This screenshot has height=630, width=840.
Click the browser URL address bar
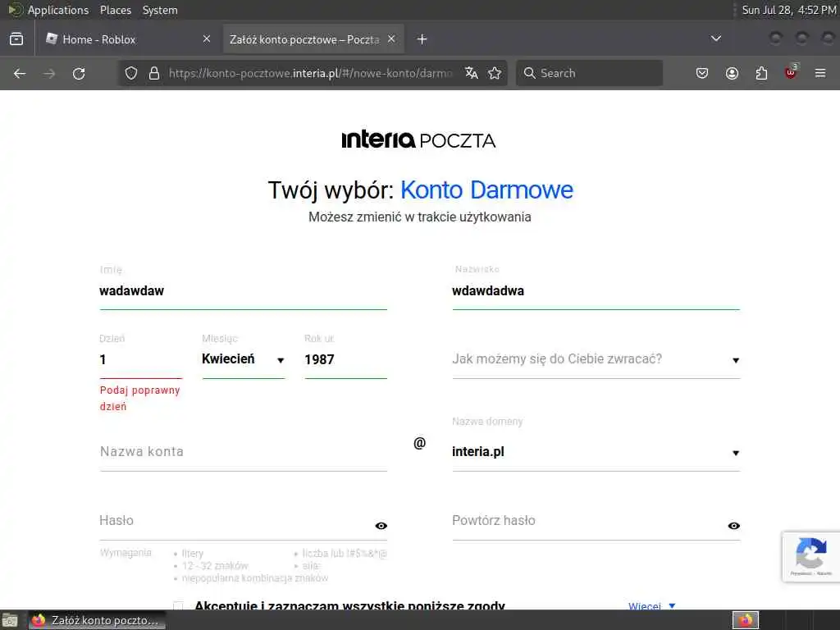pos(311,73)
